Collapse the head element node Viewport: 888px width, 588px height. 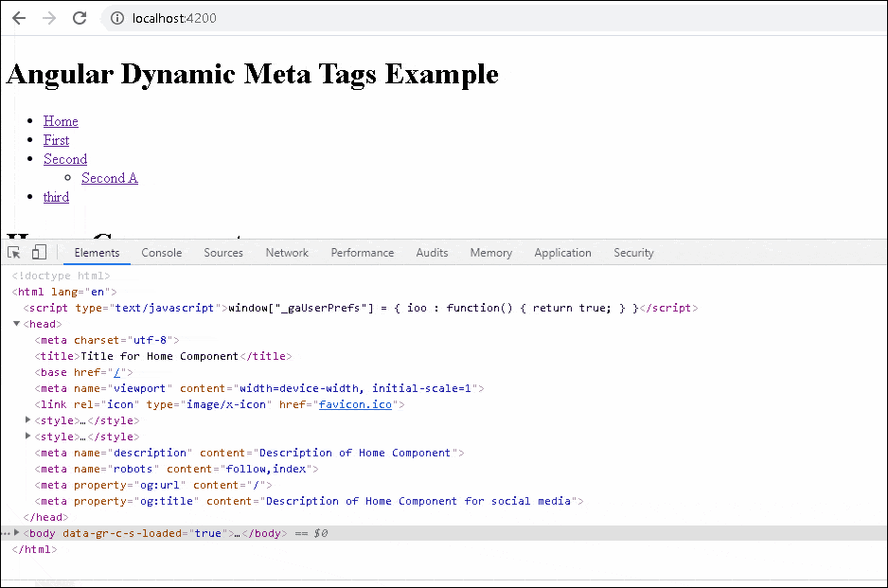(17, 324)
